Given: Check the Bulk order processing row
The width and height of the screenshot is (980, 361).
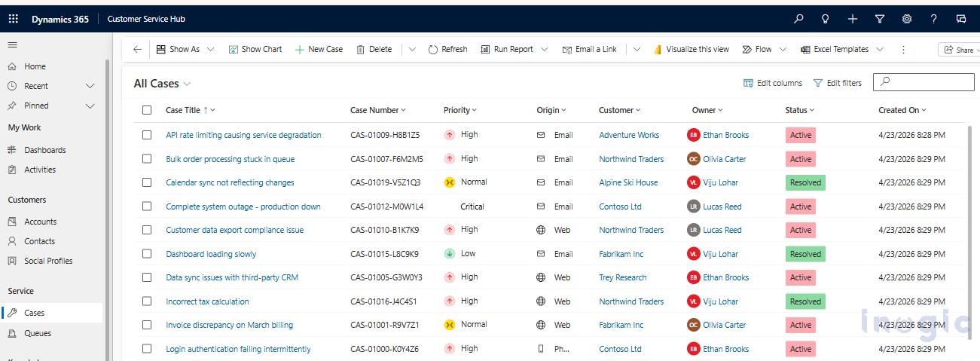Looking at the screenshot, I should tap(147, 159).
